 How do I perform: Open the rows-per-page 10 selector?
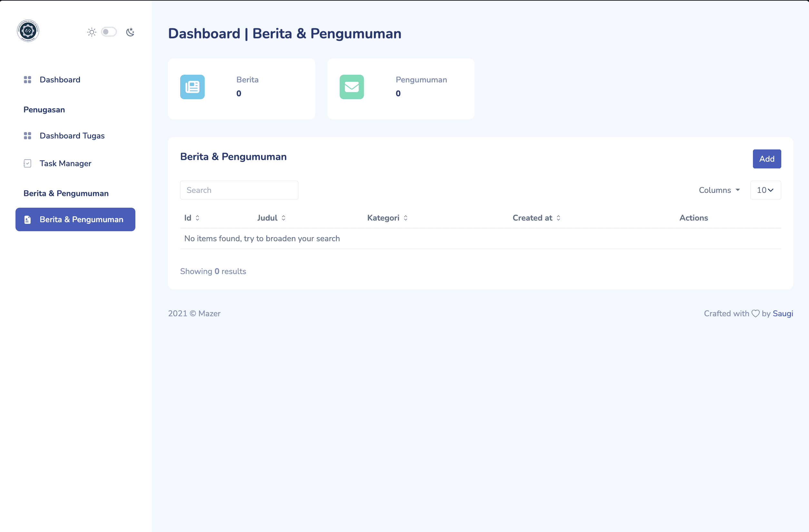coord(765,190)
